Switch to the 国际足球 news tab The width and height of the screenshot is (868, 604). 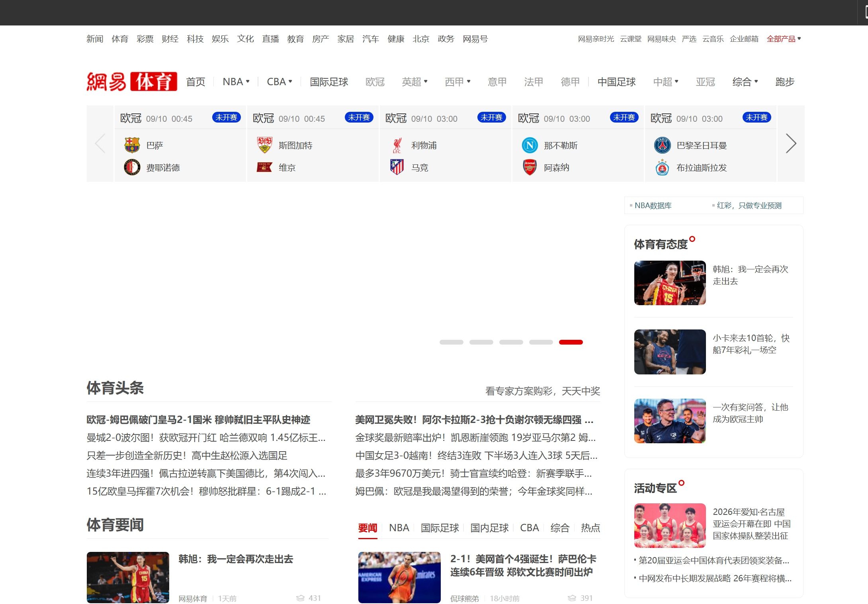440,528
